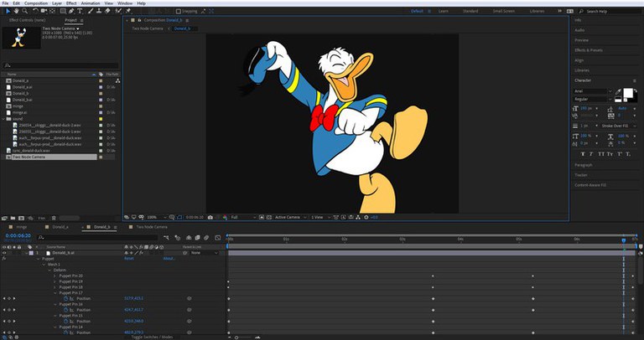The width and height of the screenshot is (644, 340).
Task: Create a new composition from Project panel
Action: coord(21,219)
